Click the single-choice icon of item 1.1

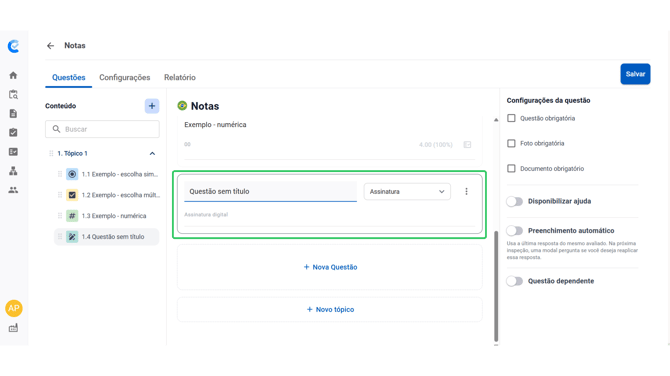click(72, 174)
